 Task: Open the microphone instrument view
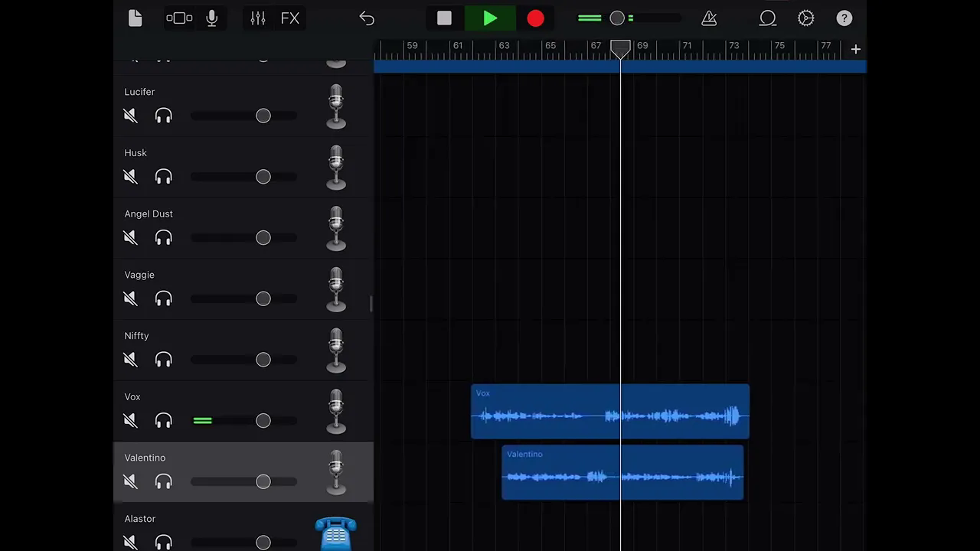[x=212, y=18]
